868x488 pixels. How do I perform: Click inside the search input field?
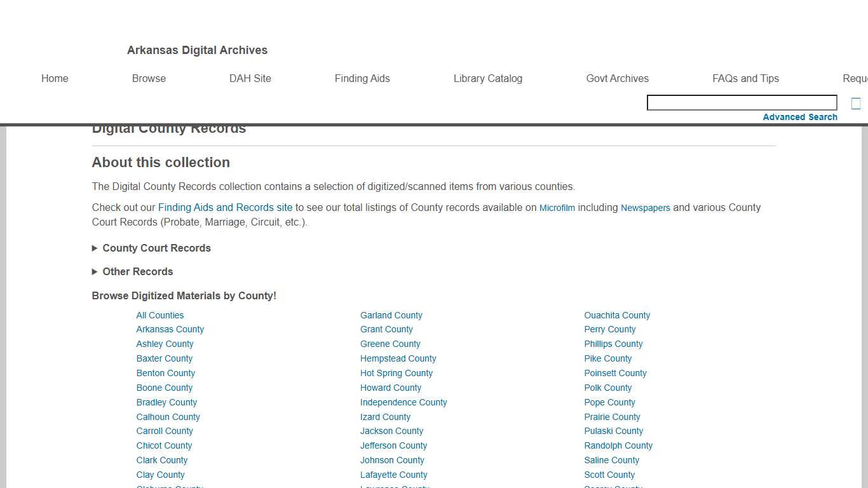tap(742, 102)
